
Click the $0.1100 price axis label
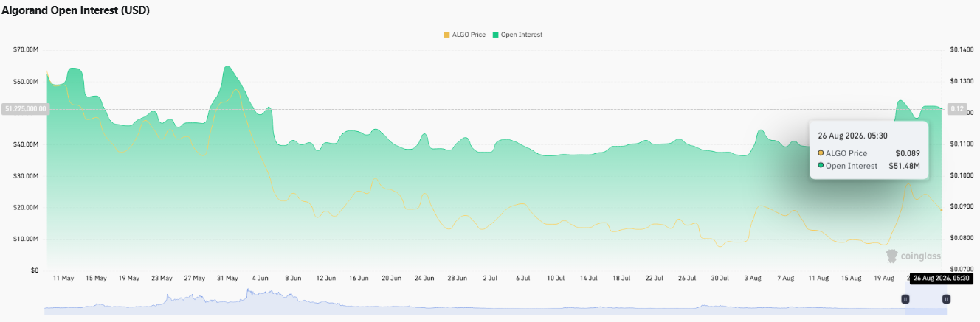click(x=962, y=144)
